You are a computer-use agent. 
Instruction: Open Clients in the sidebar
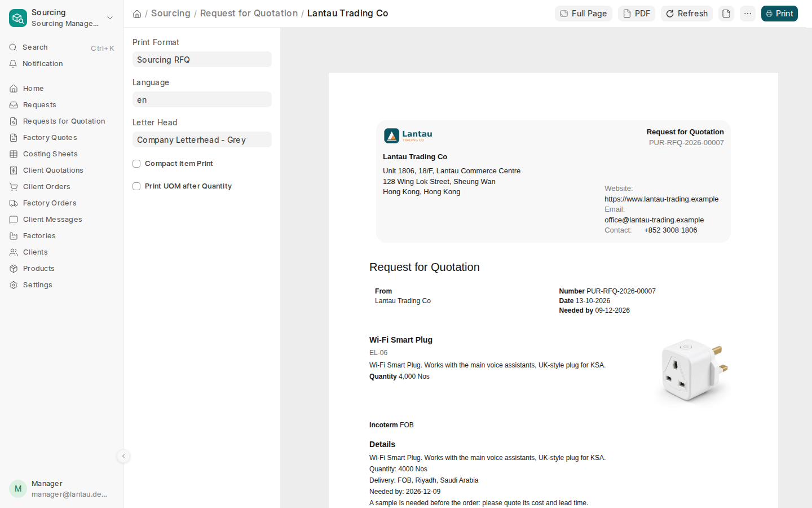tap(61, 252)
